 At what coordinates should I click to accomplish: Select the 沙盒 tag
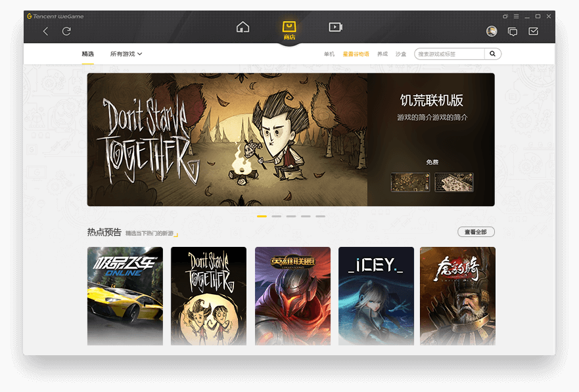401,54
